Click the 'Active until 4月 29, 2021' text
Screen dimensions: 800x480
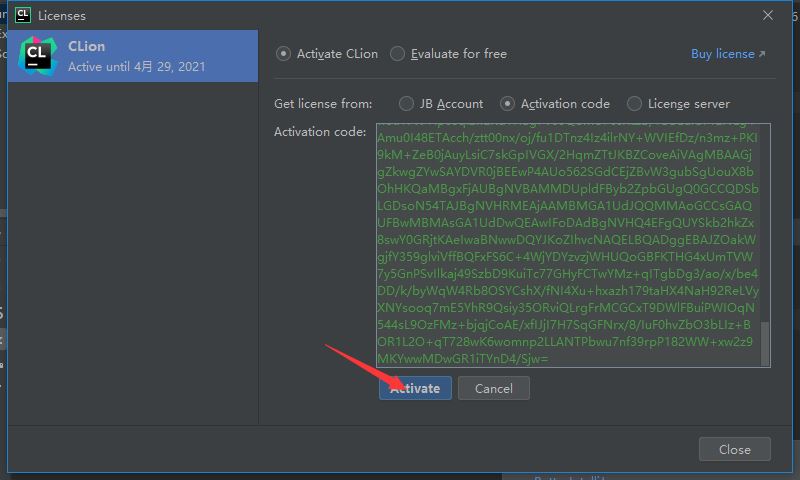coord(137,67)
